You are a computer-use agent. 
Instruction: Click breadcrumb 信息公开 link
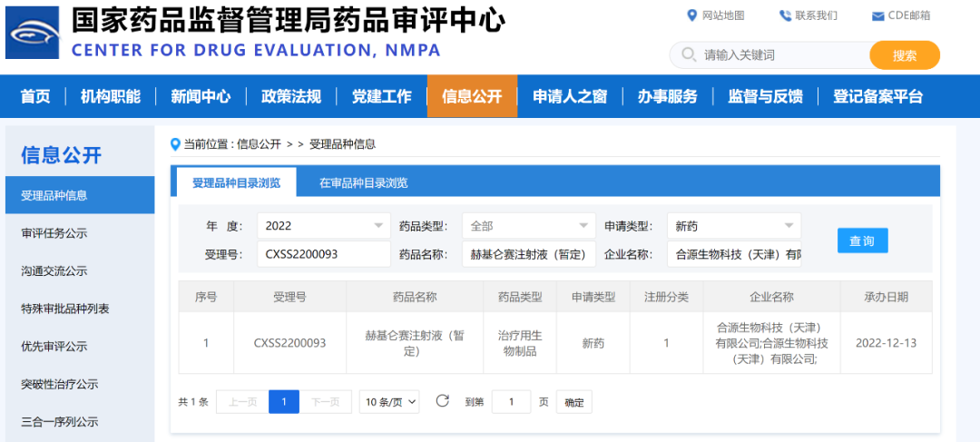(x=259, y=144)
